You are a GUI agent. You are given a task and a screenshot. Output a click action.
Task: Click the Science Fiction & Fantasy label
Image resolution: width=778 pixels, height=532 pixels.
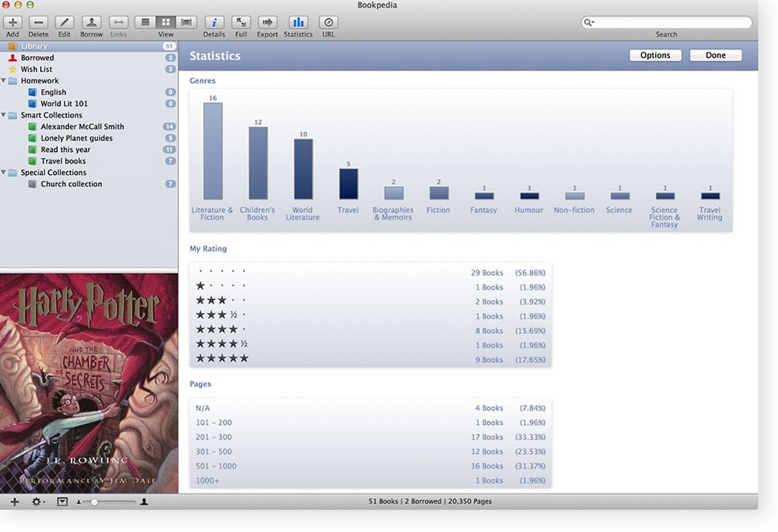point(664,217)
